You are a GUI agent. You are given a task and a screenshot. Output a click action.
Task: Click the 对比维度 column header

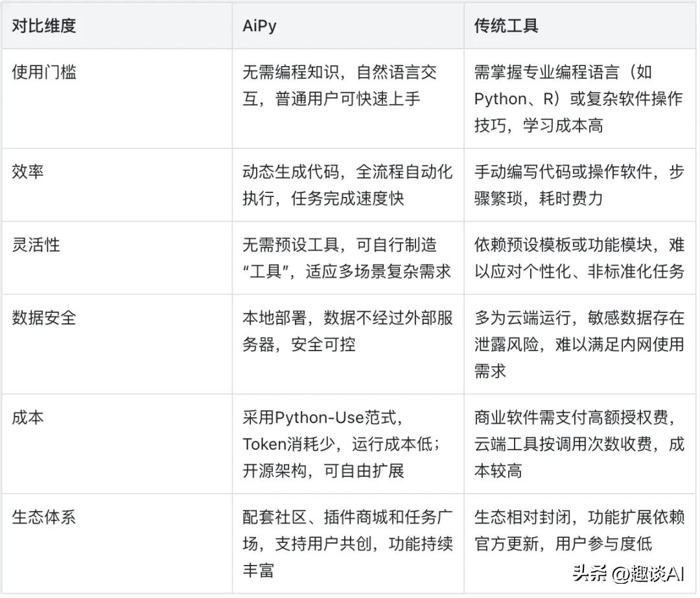(44, 26)
